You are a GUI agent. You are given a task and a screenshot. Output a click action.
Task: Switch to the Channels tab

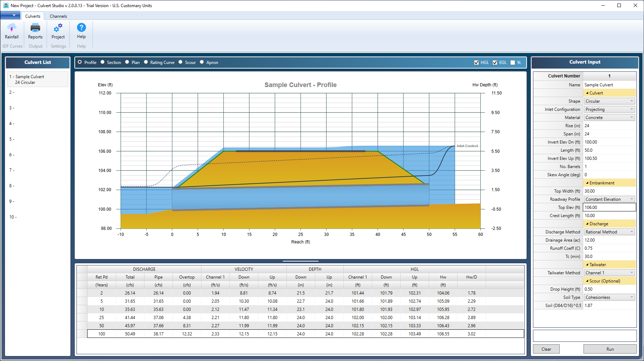click(58, 16)
